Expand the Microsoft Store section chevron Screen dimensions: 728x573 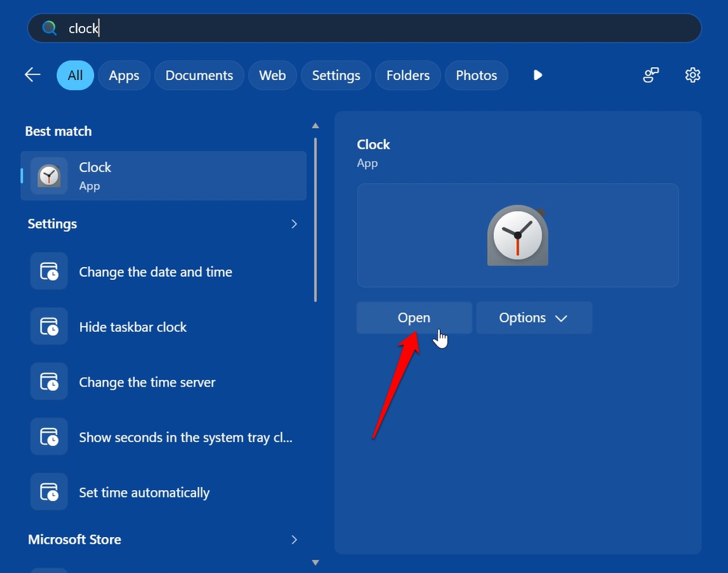[x=294, y=539]
